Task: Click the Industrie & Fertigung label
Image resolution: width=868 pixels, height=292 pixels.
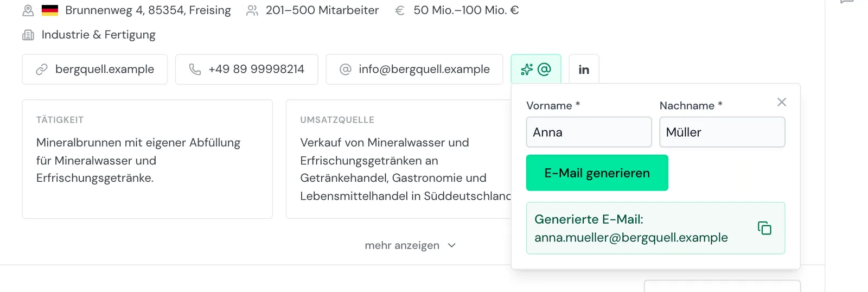Action: [99, 35]
